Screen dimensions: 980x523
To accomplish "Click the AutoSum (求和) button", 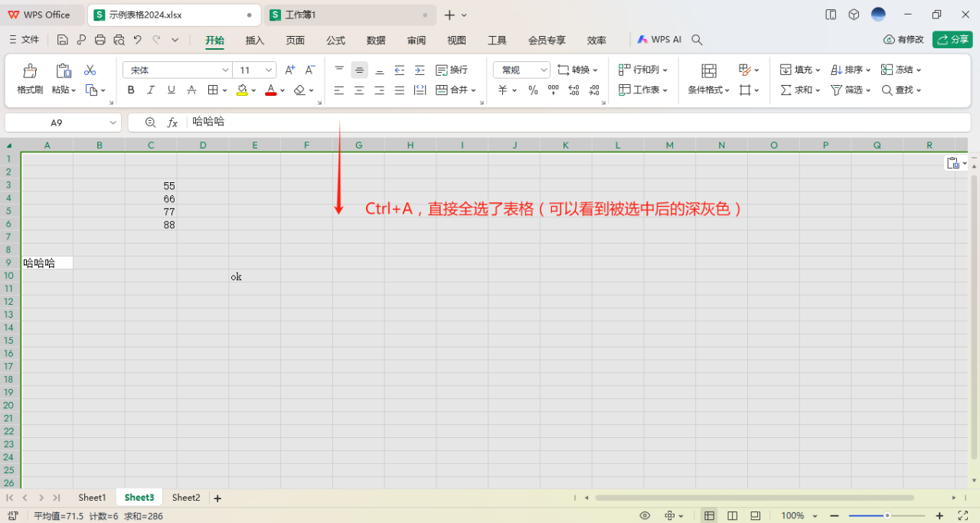I will (x=800, y=90).
